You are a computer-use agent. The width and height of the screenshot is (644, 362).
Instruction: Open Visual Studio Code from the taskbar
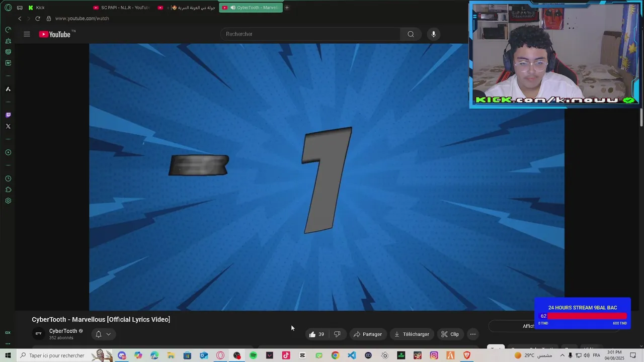[x=352, y=355]
